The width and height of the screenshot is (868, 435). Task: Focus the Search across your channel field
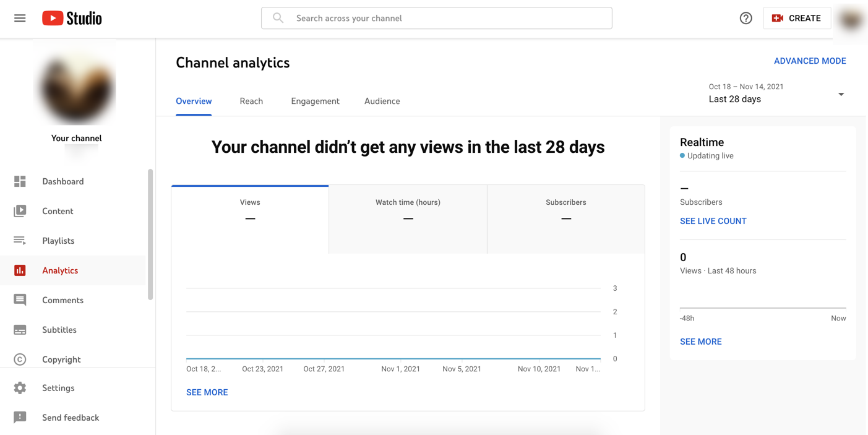437,18
